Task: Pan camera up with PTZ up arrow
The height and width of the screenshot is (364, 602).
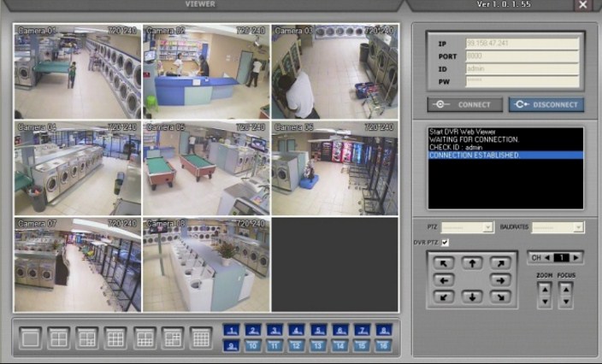Action: click(472, 263)
